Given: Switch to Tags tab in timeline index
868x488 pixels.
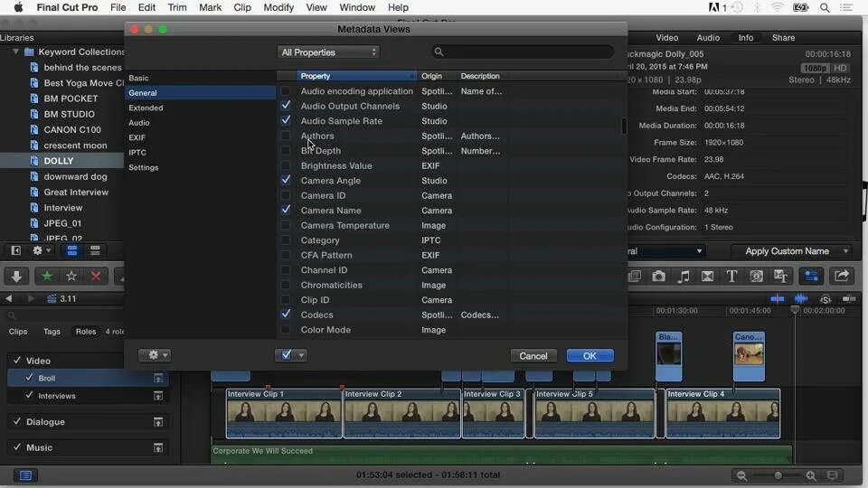Looking at the screenshot, I should click(52, 332).
